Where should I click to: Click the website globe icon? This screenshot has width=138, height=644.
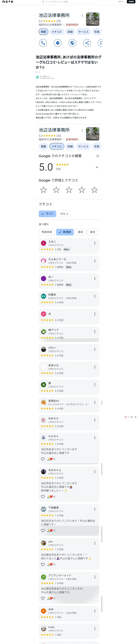(x=72, y=43)
